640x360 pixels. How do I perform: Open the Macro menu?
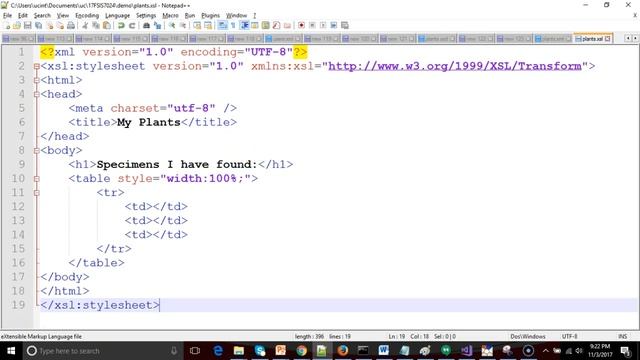tap(170, 16)
